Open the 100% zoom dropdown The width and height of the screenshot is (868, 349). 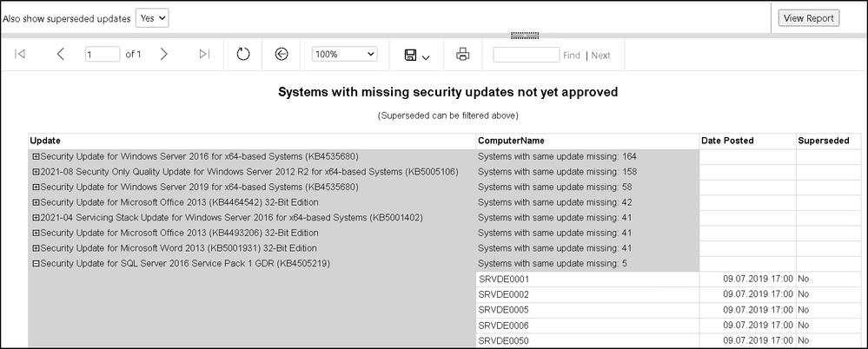(x=345, y=55)
